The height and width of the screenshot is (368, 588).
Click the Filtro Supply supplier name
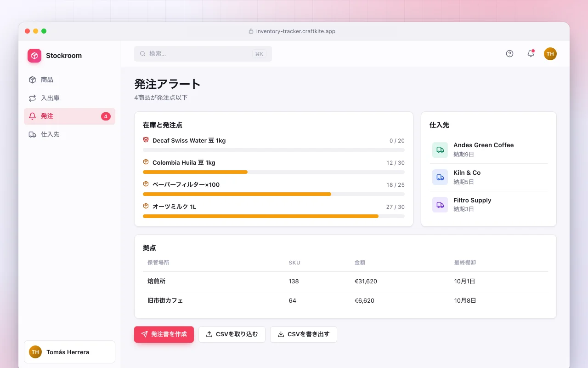[x=472, y=200]
